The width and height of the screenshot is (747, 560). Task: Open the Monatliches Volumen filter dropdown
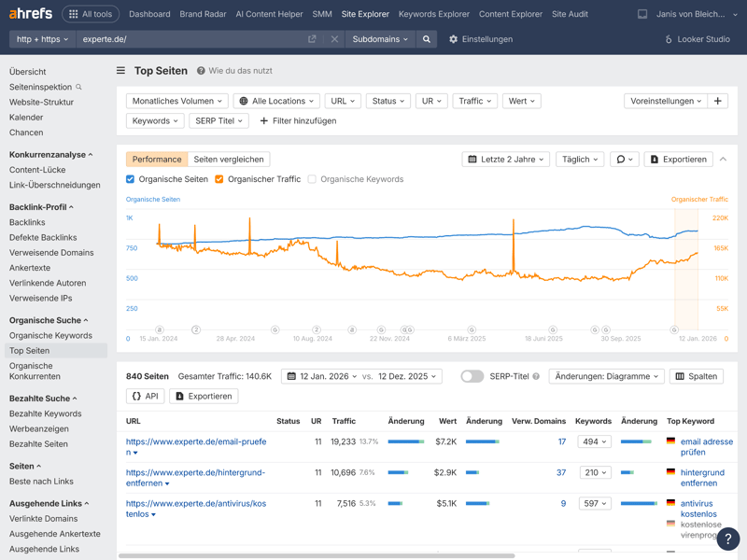point(177,101)
